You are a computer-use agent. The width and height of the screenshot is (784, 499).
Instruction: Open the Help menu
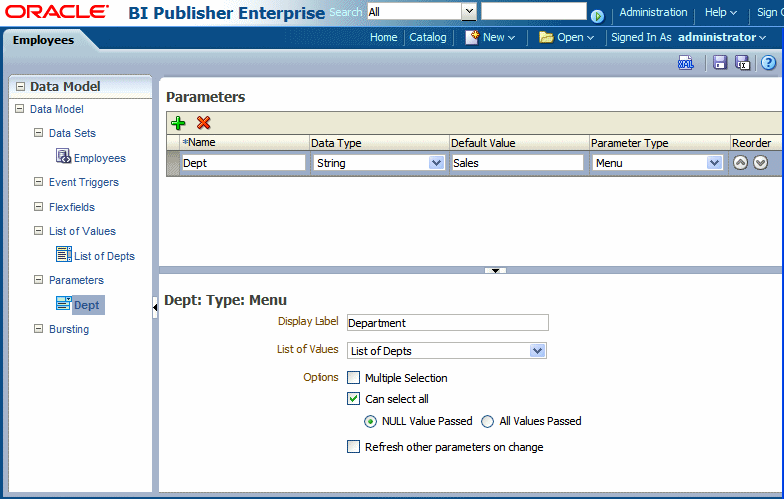pyautogui.click(x=720, y=12)
